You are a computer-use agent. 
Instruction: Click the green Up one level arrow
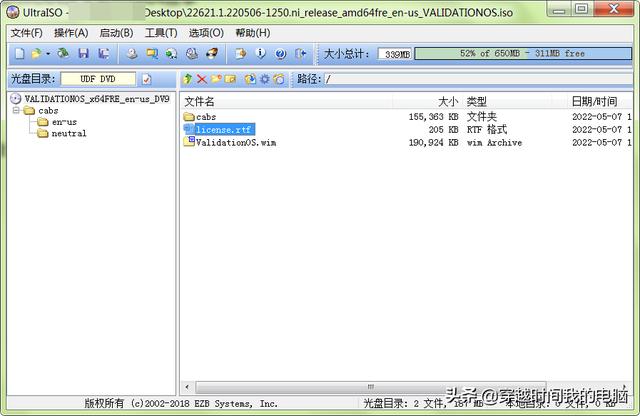(x=187, y=79)
